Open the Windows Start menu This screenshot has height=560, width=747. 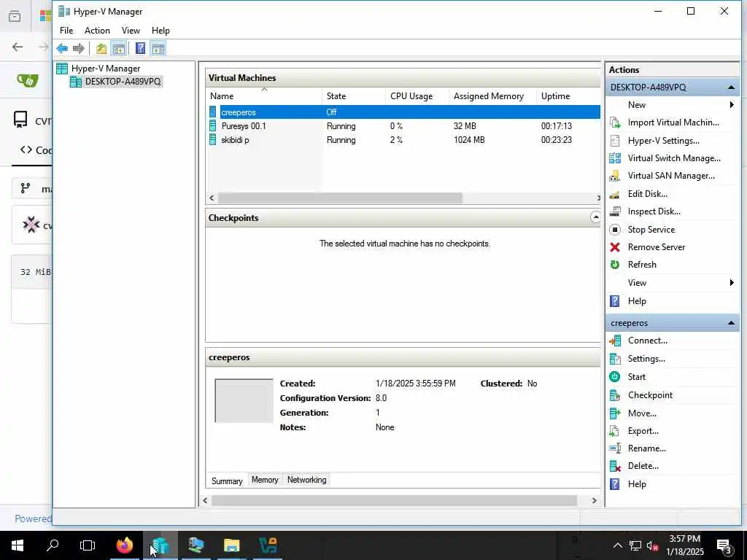click(x=18, y=545)
